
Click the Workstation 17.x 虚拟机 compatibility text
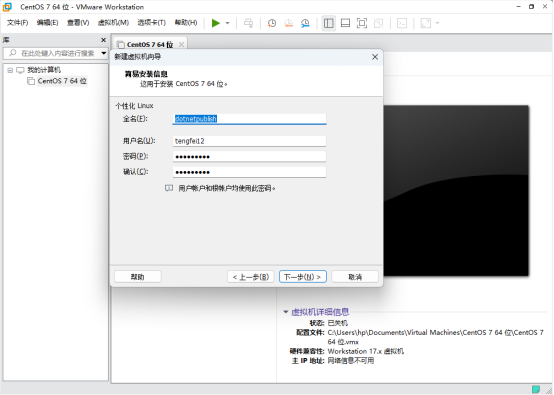(x=366, y=351)
